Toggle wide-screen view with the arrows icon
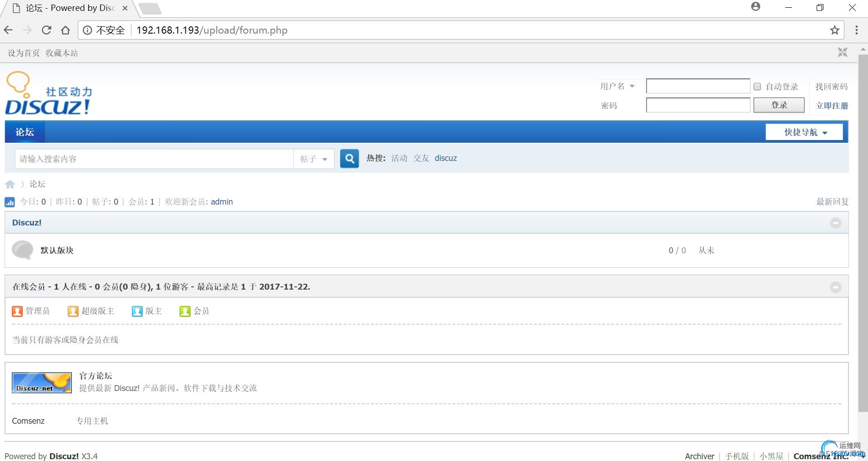 point(843,52)
